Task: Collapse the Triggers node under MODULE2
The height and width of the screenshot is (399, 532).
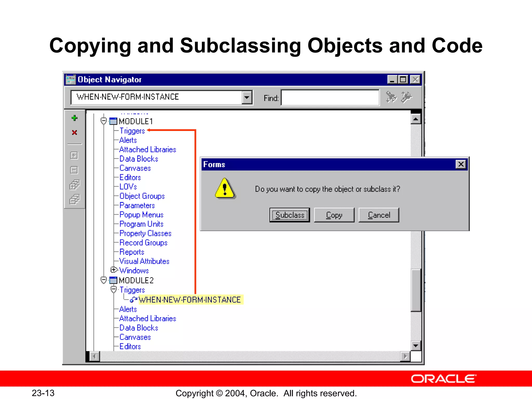Action: (114, 290)
